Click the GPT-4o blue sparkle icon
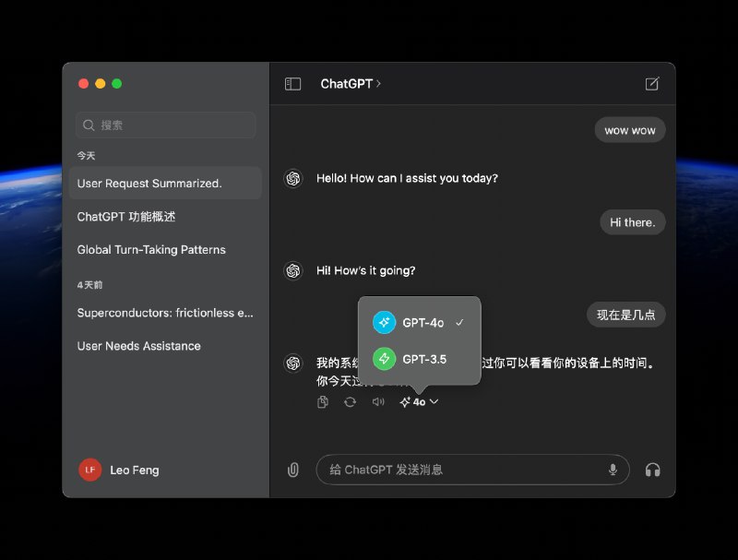 pyautogui.click(x=384, y=322)
